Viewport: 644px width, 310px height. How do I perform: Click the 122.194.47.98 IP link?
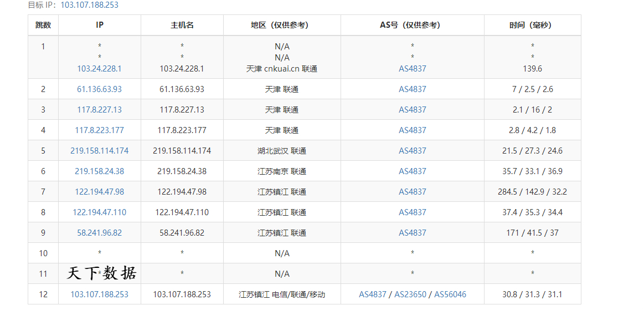click(x=99, y=192)
